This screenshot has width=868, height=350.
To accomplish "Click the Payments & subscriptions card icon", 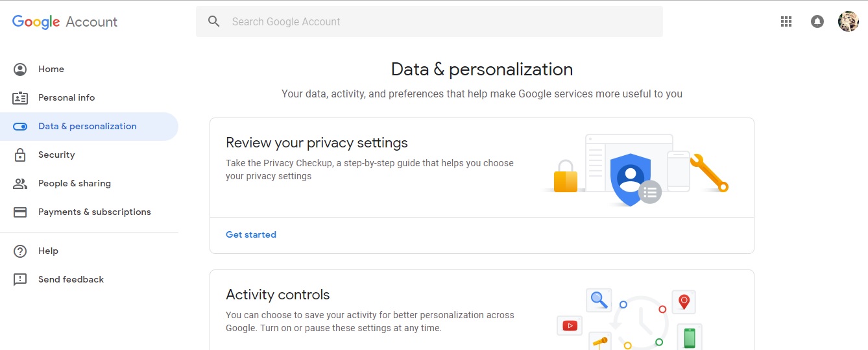I will click(20, 212).
